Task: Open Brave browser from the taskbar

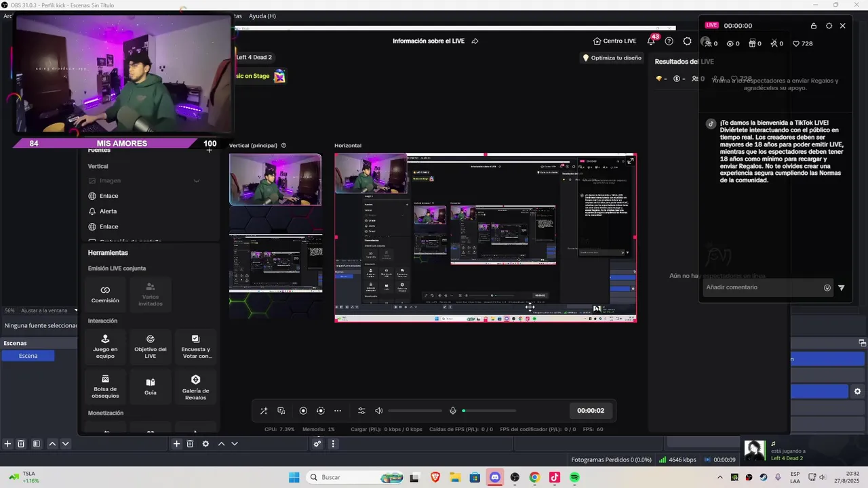Action: [x=435, y=477]
